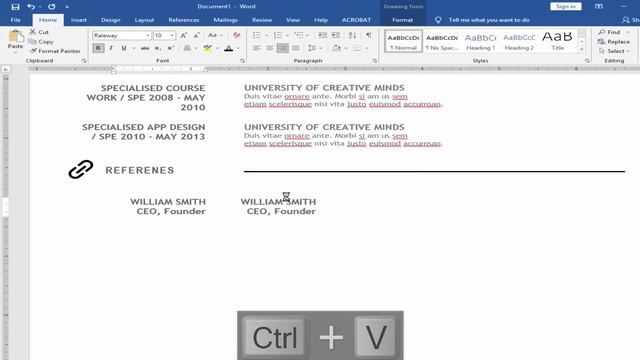This screenshot has height=360, width=640.
Task: Click Replace in Editing group
Action: [614, 42]
